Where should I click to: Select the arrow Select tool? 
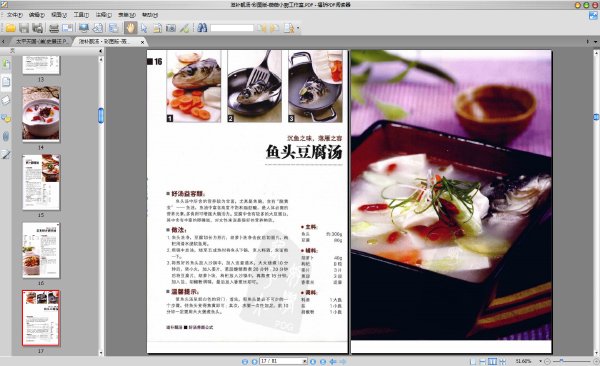pyautogui.click(x=144, y=28)
